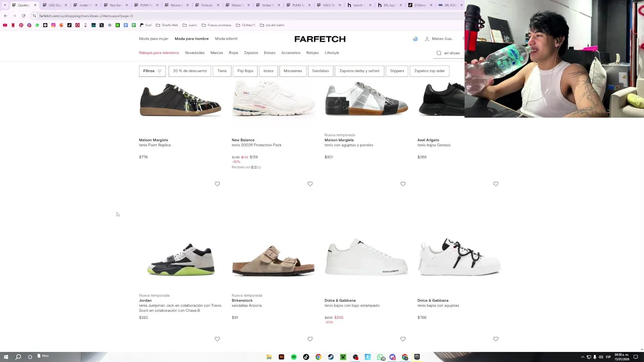Open the Pinterest bookmark icon
644x362 pixels.
coord(21,25)
